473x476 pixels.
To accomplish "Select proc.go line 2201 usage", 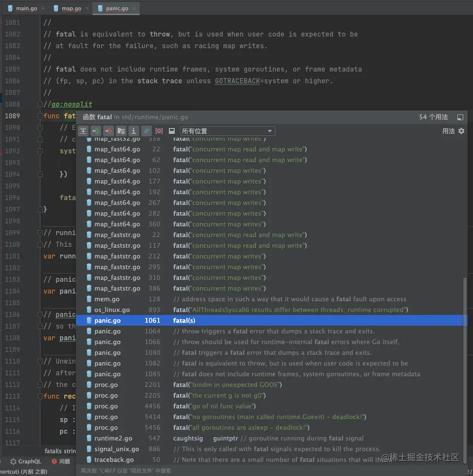I will click(270, 384).
